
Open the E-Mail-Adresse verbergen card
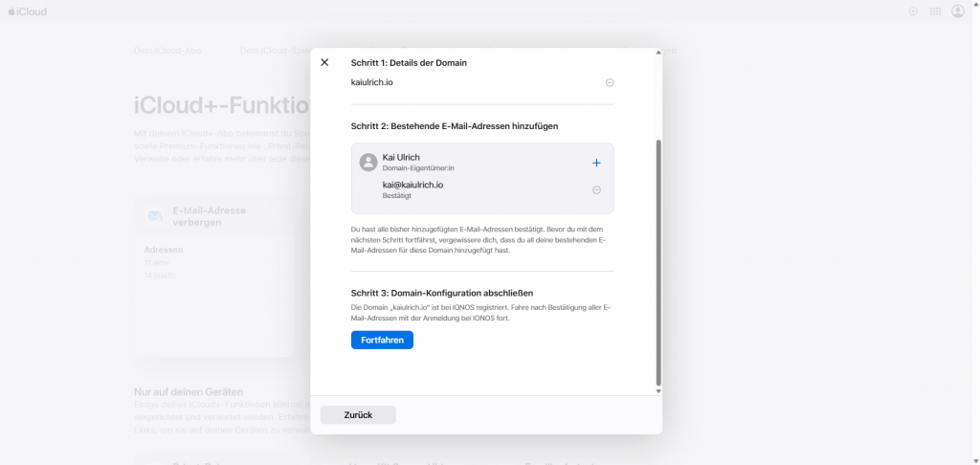[x=215, y=277]
